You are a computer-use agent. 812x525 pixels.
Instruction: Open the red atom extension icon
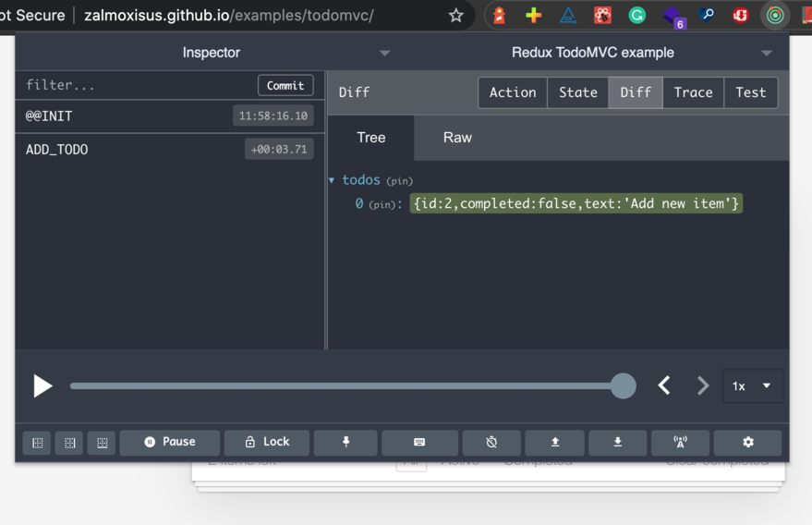click(x=603, y=16)
